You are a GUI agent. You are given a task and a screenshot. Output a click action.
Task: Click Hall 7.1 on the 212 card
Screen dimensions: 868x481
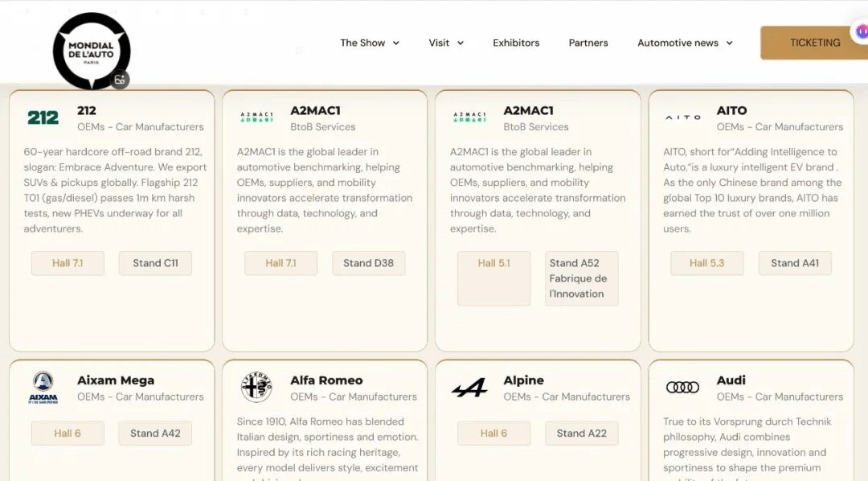[68, 263]
